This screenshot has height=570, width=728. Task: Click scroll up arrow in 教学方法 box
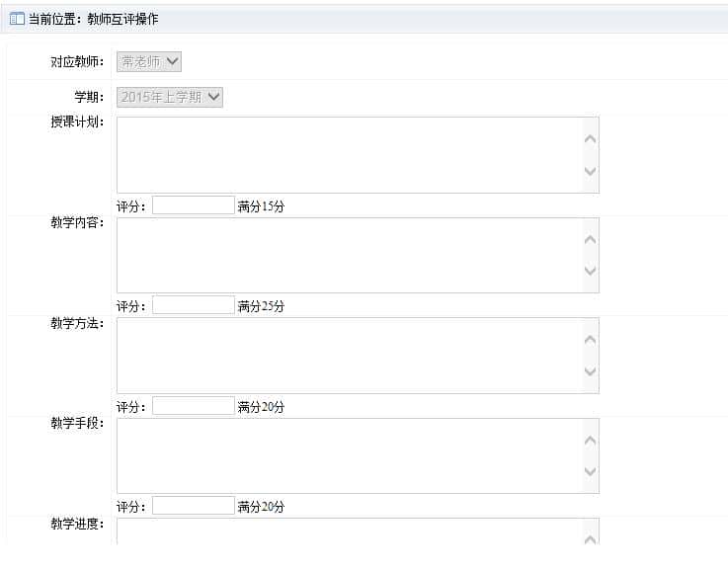click(x=590, y=340)
